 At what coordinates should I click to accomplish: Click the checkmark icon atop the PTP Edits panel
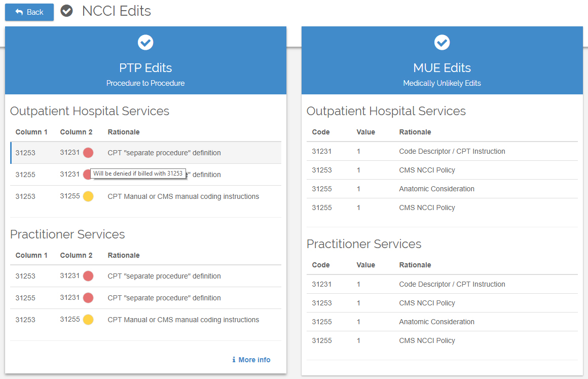[145, 42]
